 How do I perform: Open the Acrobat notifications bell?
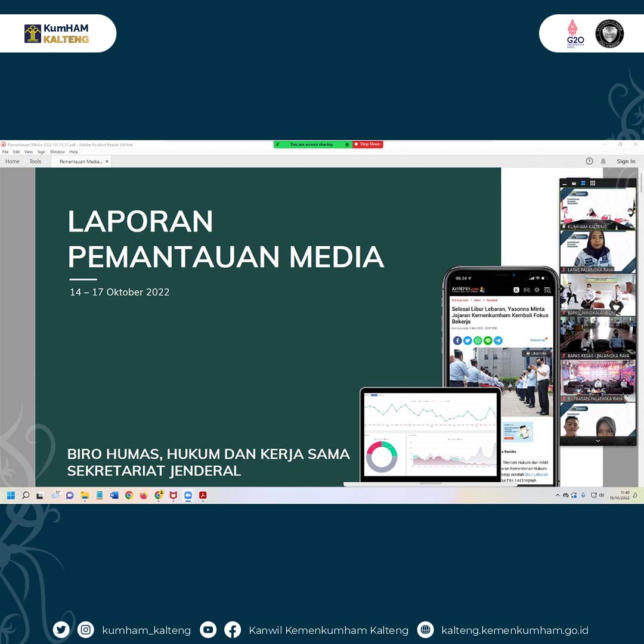pos(603,161)
